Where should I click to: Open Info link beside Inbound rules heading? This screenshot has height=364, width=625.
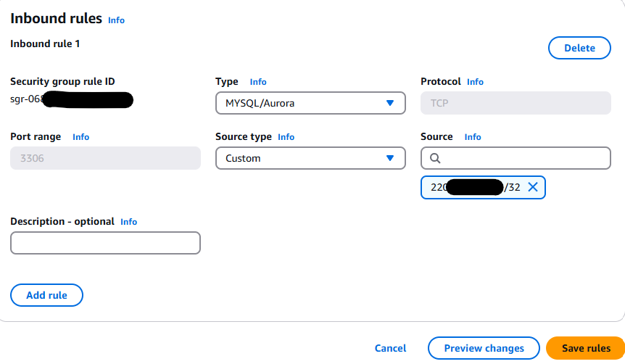click(x=116, y=20)
